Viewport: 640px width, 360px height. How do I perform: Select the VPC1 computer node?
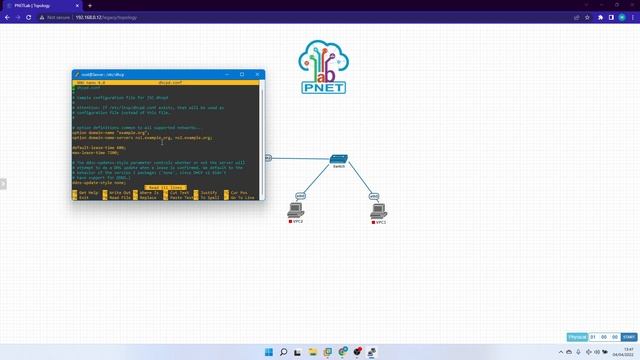tap(378, 211)
